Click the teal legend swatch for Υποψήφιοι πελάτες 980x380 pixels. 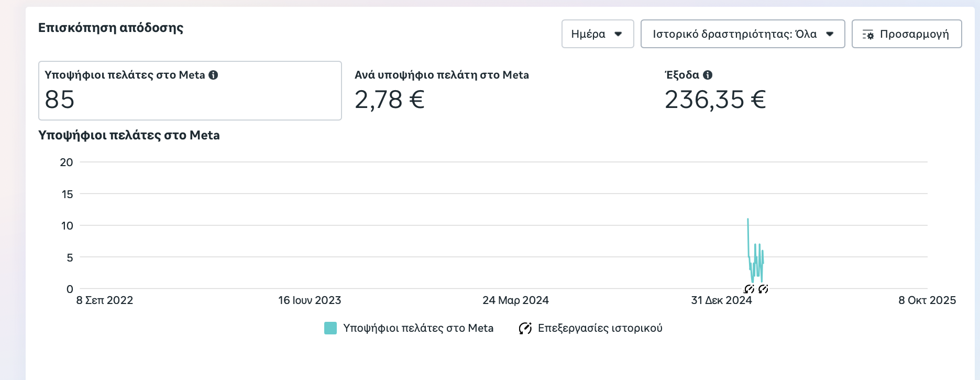(x=331, y=328)
